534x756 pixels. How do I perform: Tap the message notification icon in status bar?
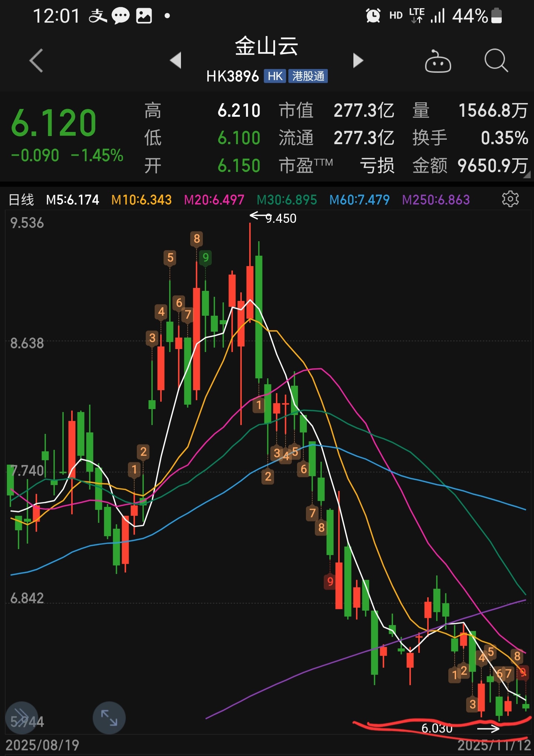point(121,16)
